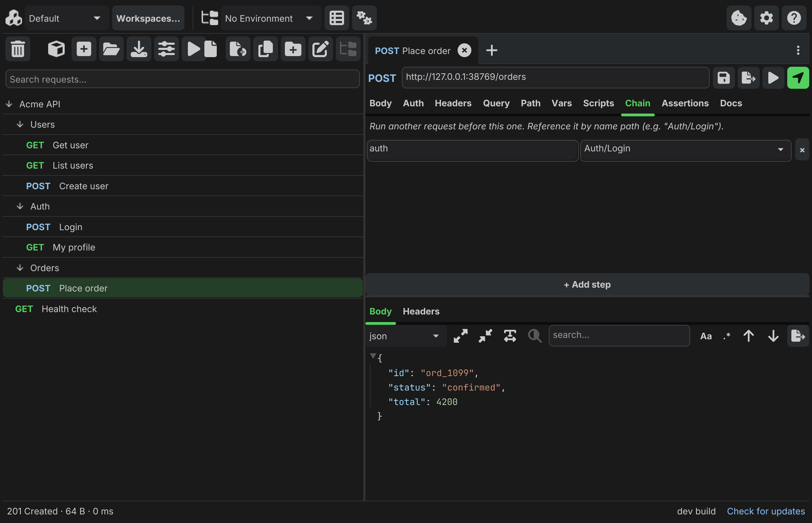Open the help question mark icon
This screenshot has height=523, width=812.
pyautogui.click(x=794, y=18)
